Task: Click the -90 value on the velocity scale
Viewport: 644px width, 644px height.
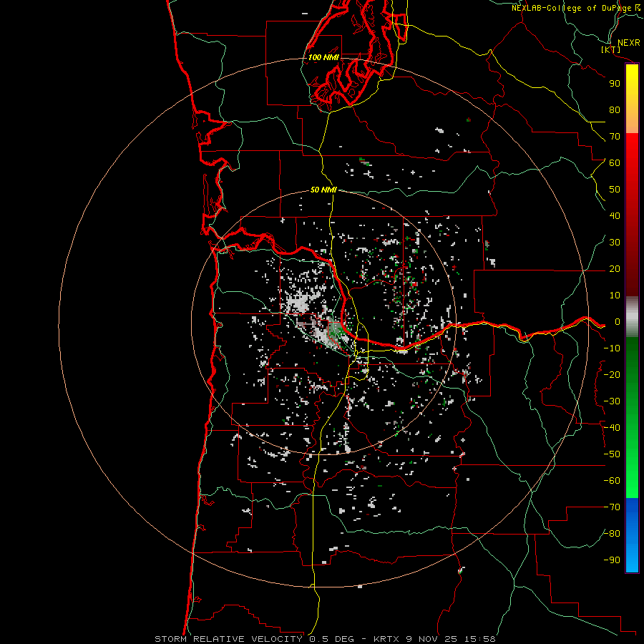Action: click(612, 560)
